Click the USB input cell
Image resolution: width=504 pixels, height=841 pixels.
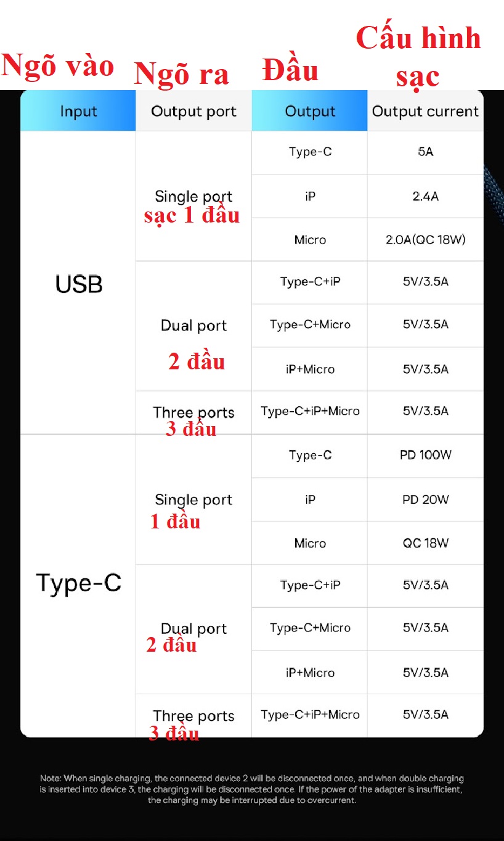pos(78,283)
